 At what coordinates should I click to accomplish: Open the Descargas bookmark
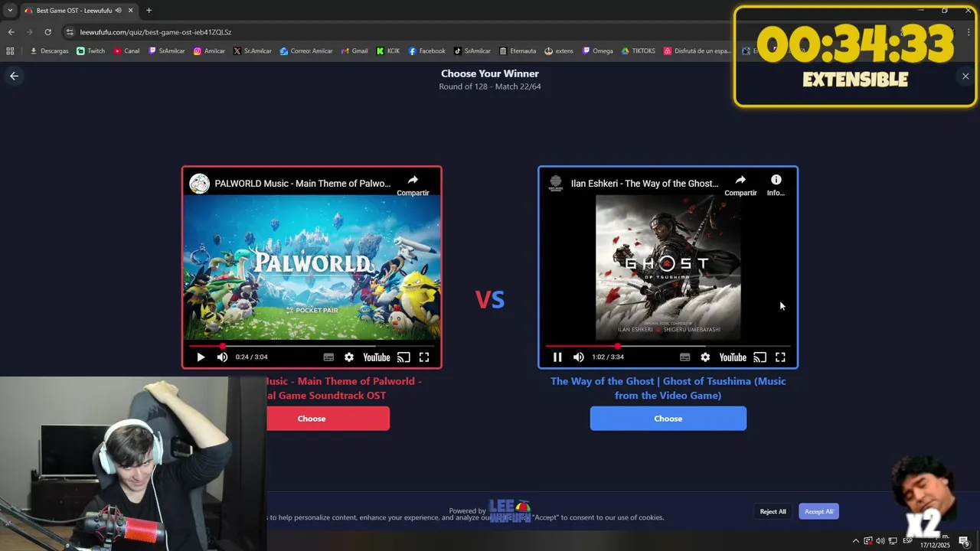(x=49, y=51)
